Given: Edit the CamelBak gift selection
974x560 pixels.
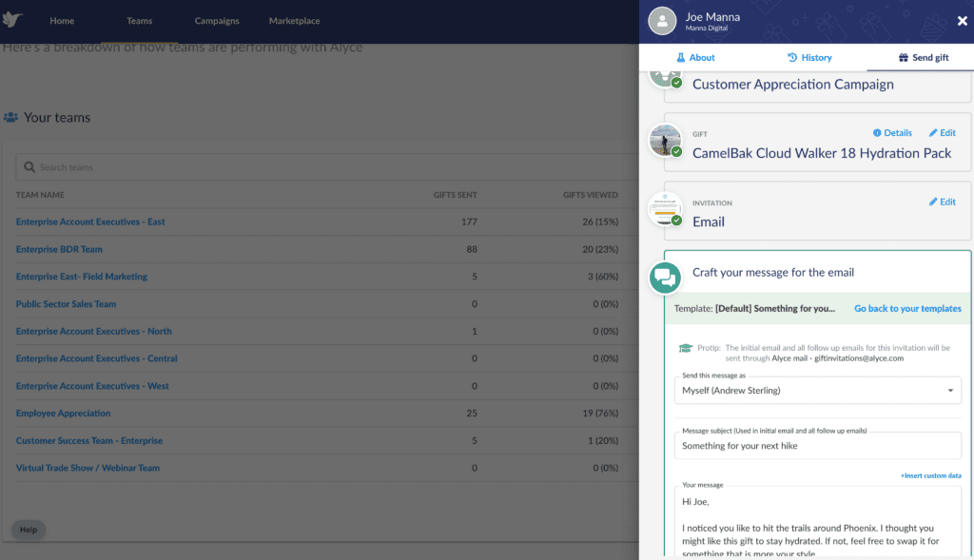Looking at the screenshot, I should [942, 133].
